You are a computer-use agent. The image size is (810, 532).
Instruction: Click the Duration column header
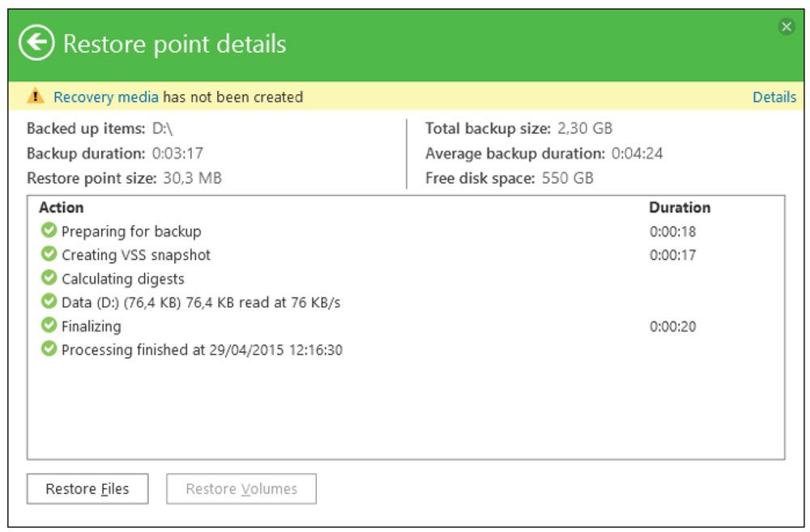pyautogui.click(x=680, y=208)
